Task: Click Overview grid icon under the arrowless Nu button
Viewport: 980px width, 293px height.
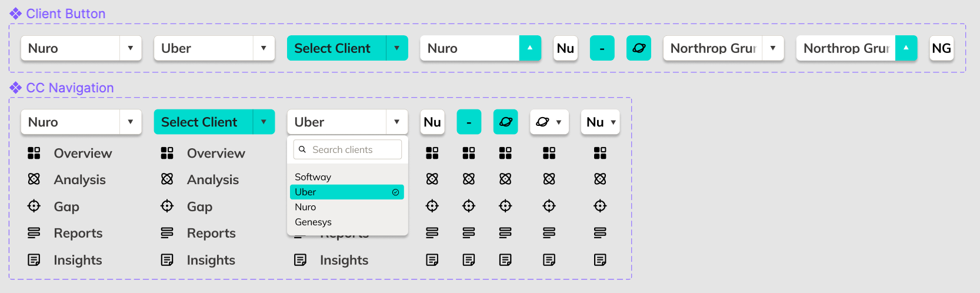Action: pos(432,153)
